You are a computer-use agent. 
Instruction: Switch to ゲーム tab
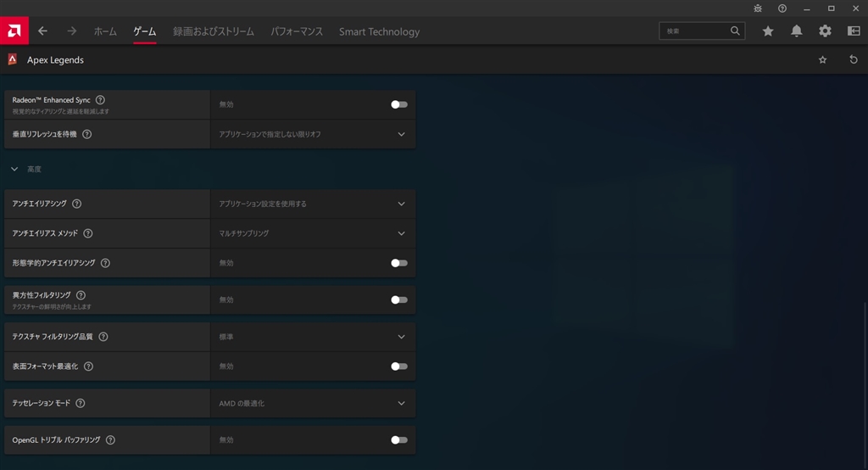pyautogui.click(x=144, y=31)
